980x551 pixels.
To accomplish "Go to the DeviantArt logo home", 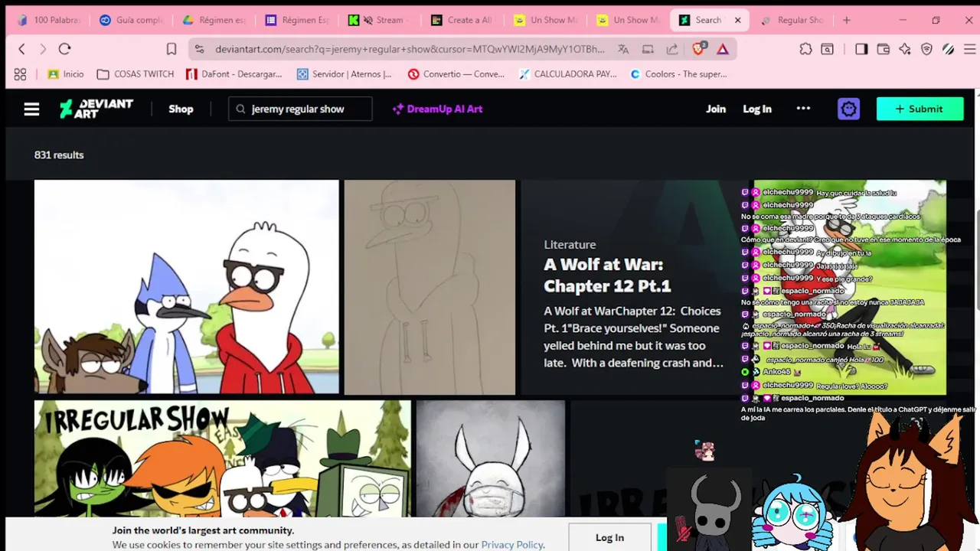I will click(96, 109).
